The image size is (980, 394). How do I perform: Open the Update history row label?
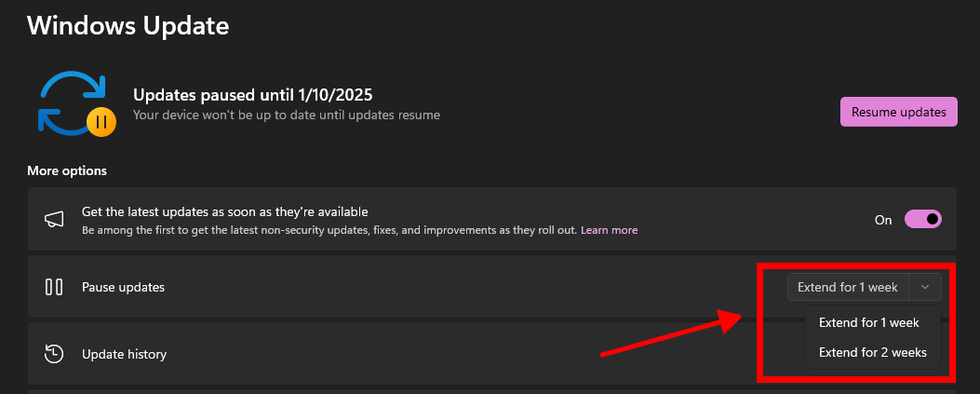[x=124, y=354]
